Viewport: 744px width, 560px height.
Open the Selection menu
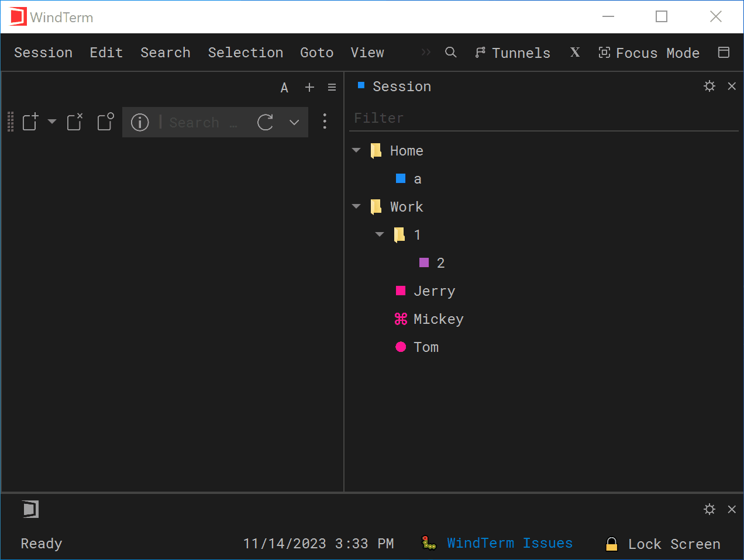point(246,53)
